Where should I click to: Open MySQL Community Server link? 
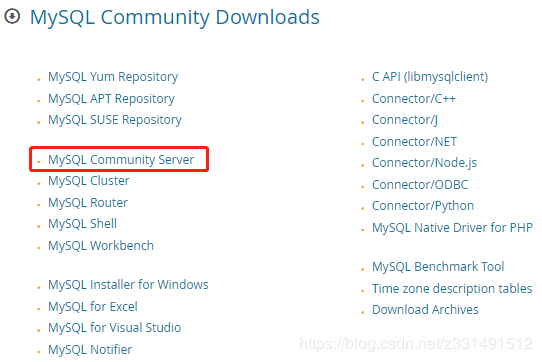pos(121,160)
